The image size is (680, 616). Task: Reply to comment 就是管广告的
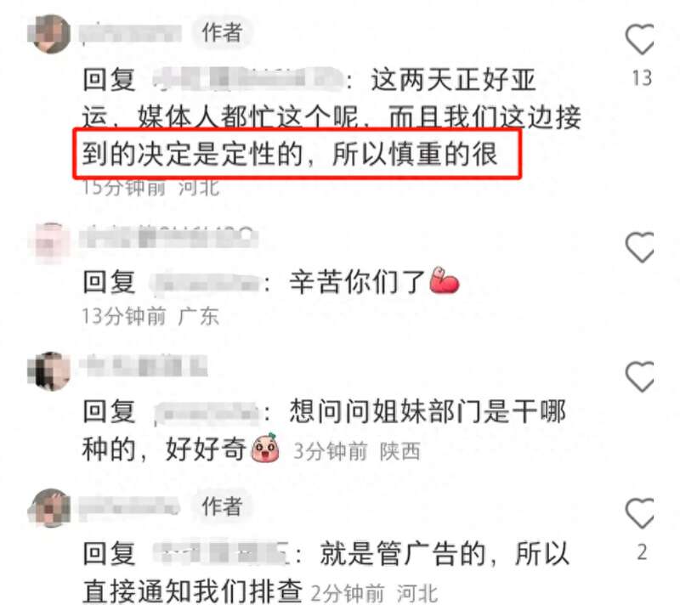tap(326, 572)
